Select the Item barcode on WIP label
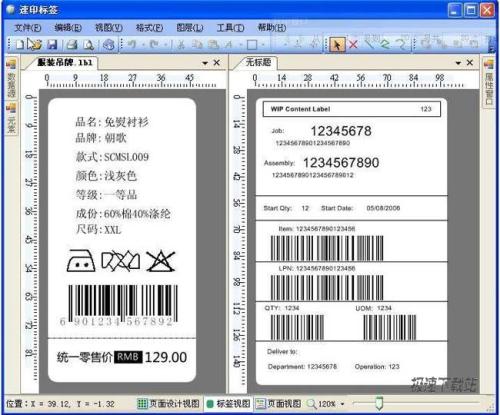 (327, 248)
